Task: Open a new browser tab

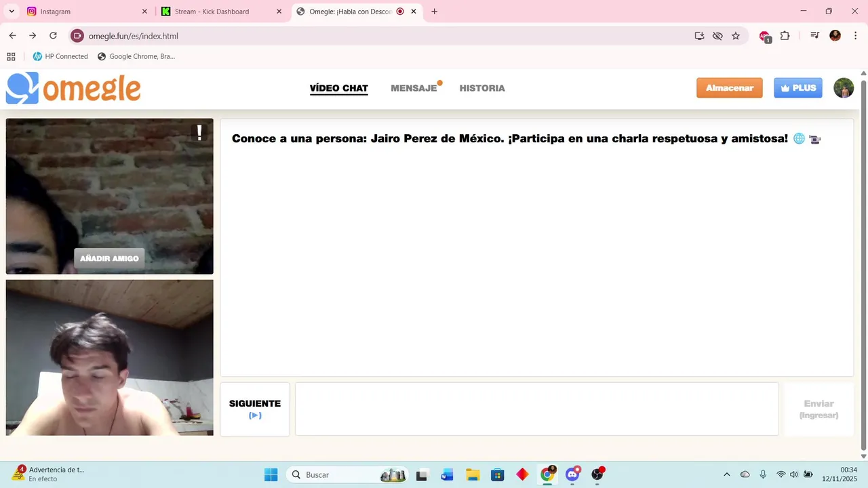Action: point(434,12)
